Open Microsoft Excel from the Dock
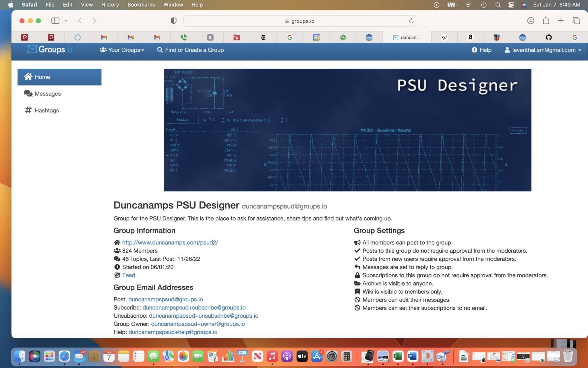Image resolution: width=588 pixels, height=368 pixels. [x=398, y=356]
